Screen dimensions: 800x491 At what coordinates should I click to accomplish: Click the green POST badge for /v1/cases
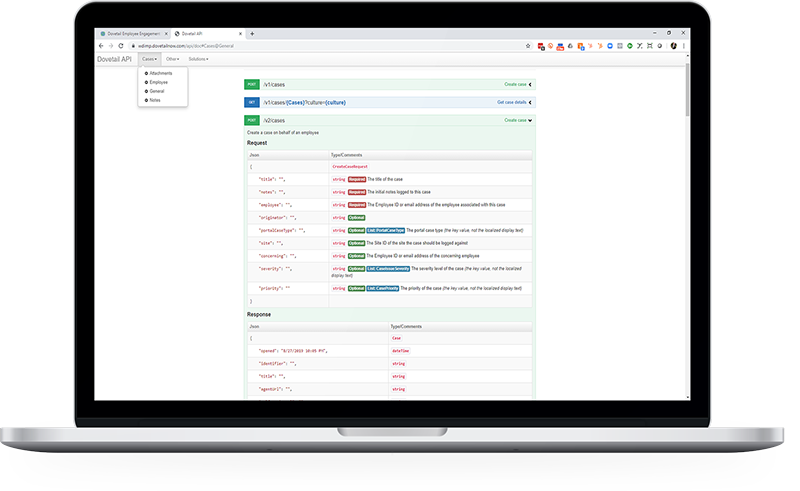coord(252,84)
